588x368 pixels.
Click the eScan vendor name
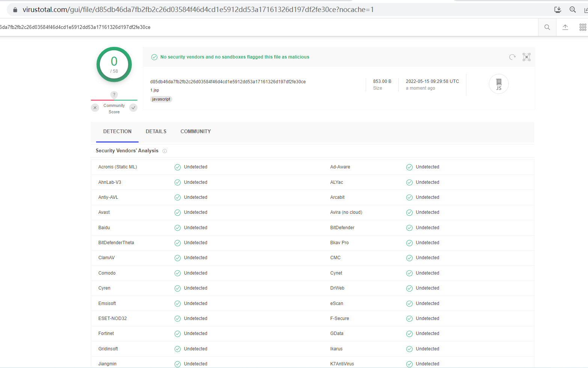[x=336, y=303]
